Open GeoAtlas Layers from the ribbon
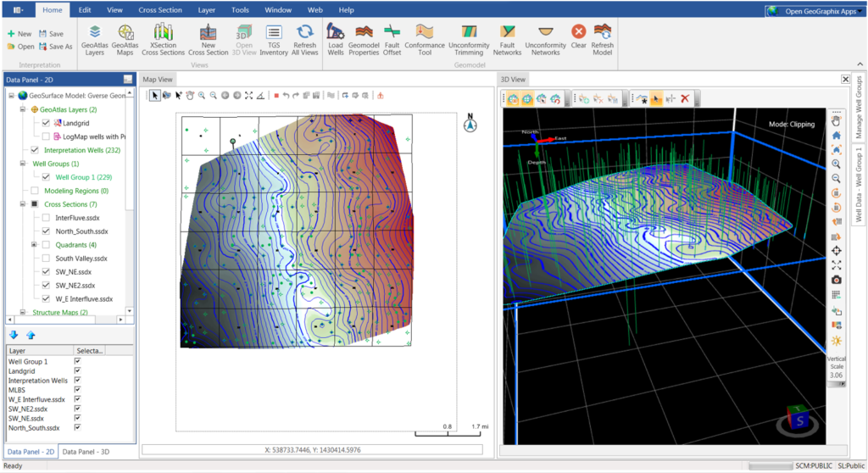868x473 pixels. (95, 40)
